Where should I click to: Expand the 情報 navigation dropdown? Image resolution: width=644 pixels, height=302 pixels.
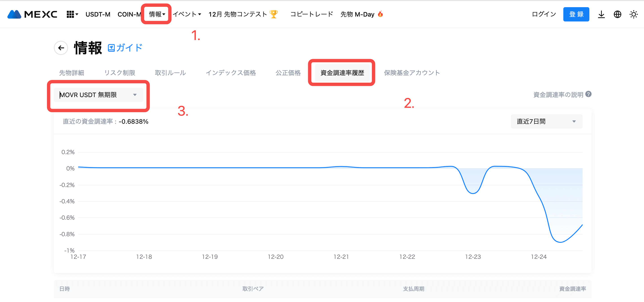point(157,14)
